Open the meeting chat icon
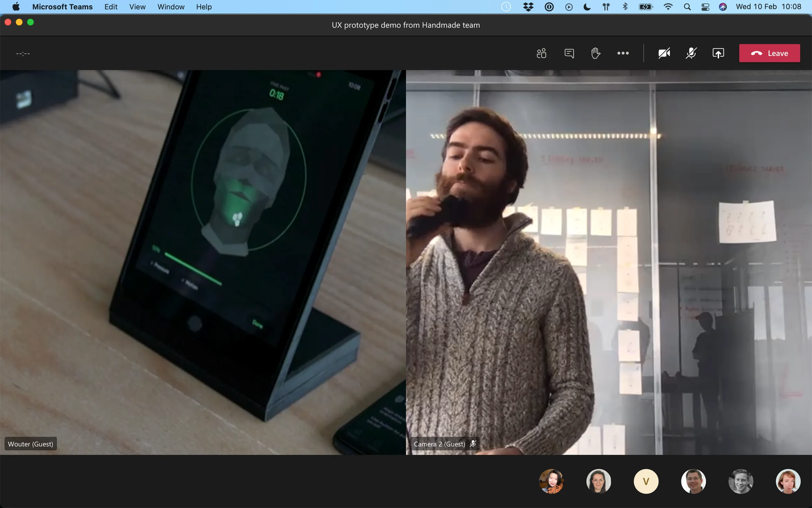Viewport: 812px width, 508px height. 569,53
